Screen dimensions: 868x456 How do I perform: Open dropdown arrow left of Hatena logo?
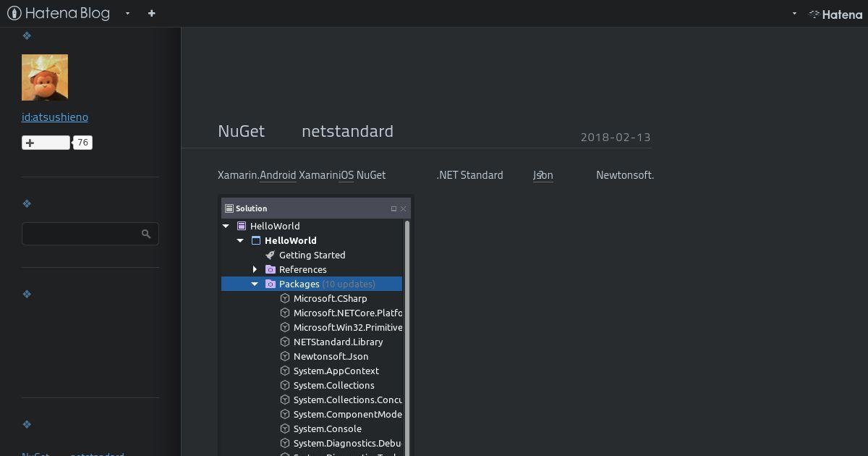pos(794,13)
